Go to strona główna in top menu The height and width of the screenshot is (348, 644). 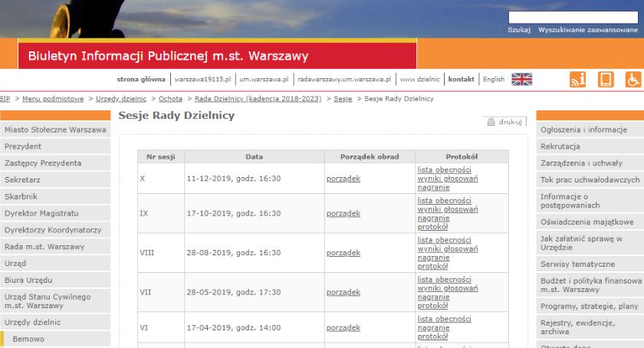(141, 79)
